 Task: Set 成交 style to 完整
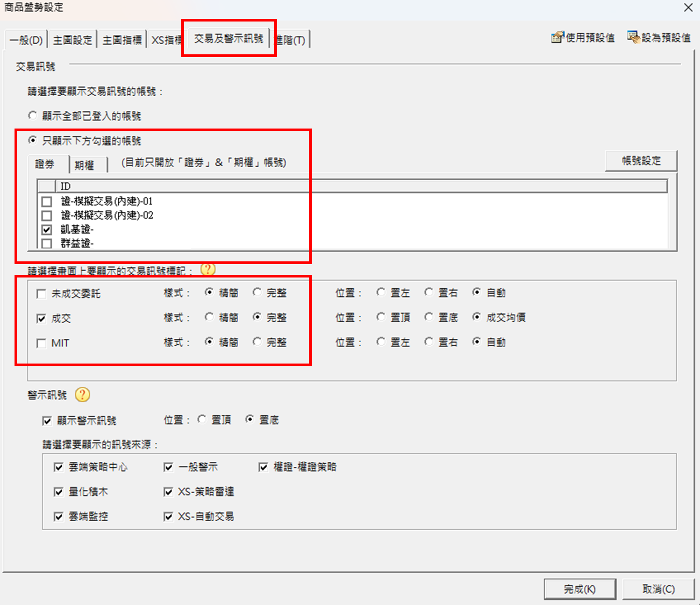pos(257,317)
